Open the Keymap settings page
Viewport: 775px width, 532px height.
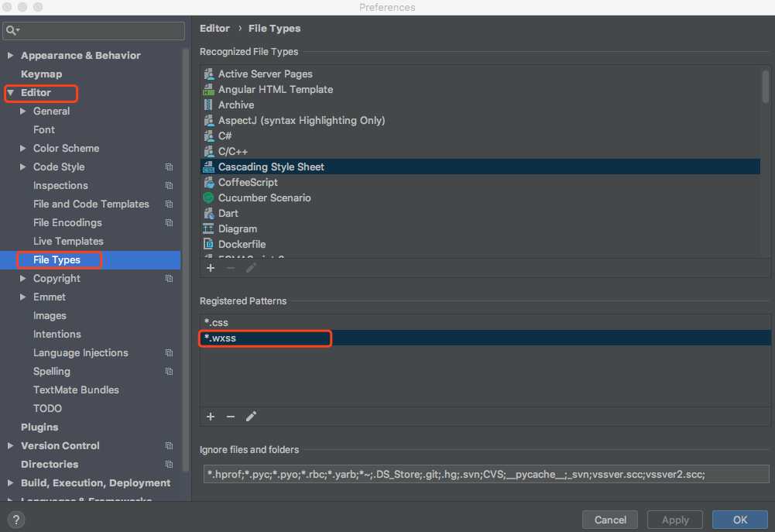coord(42,74)
